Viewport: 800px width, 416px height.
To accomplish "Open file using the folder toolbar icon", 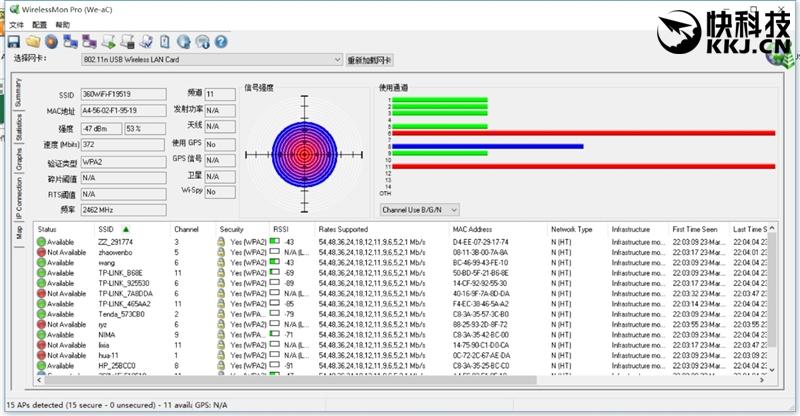I will tap(33, 42).
